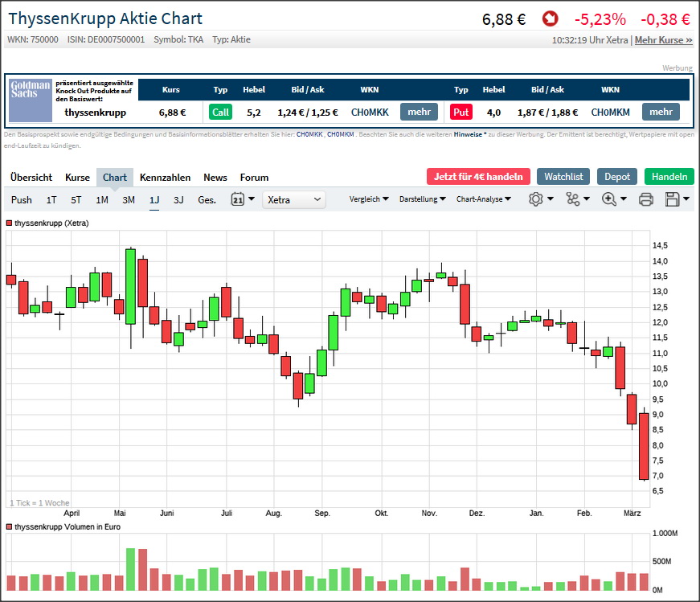Screen dimensions: 700x602
Task: Open the Xetra exchange dropdown
Action: (x=294, y=199)
